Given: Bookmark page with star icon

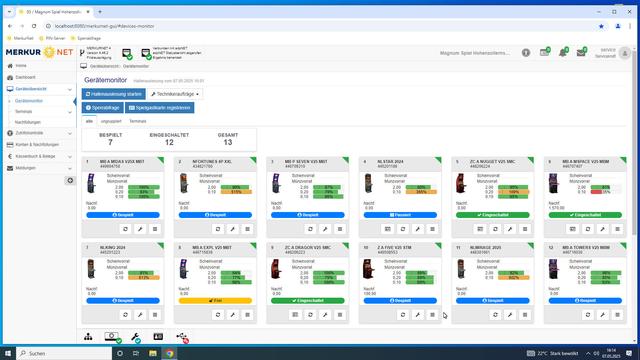Looking at the screenshot, I should (601, 26).
